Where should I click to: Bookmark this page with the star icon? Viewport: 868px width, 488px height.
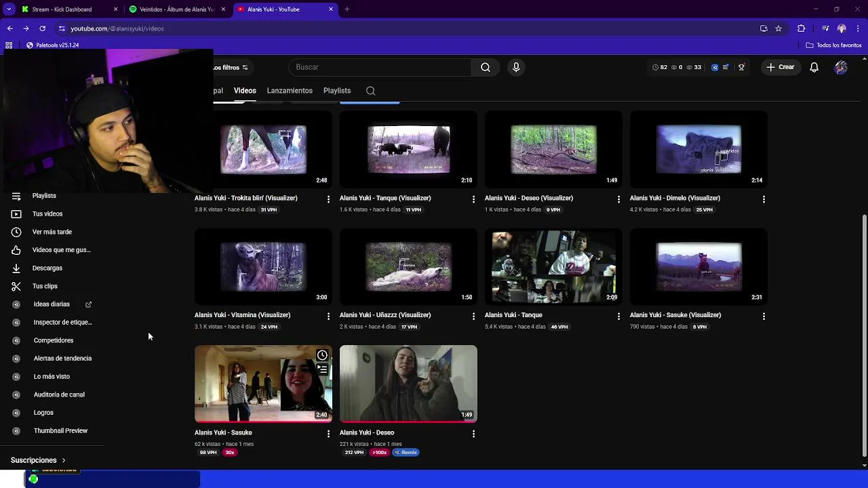pos(778,28)
